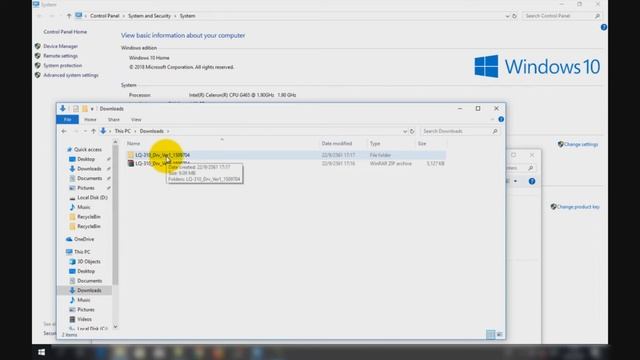Viewport: 640px width, 360px height.
Task: Sort by the Name column header
Action: pos(133,144)
